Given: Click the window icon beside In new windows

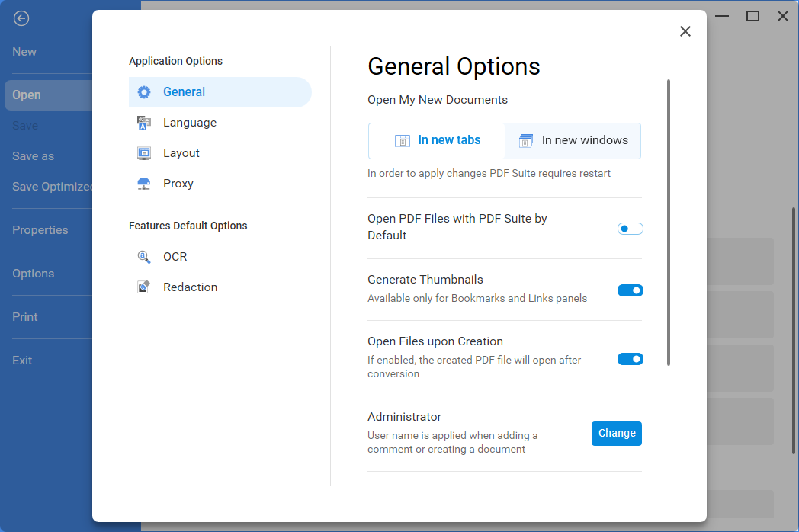Looking at the screenshot, I should (526, 141).
